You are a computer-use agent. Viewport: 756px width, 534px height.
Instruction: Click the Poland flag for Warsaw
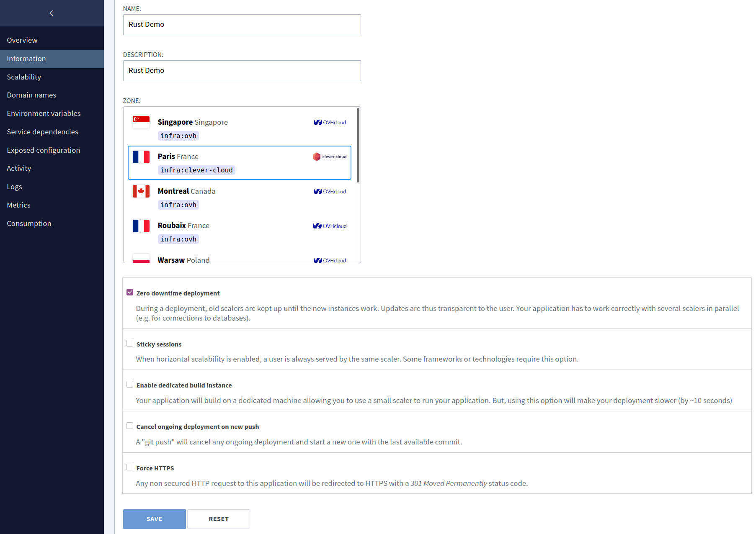point(141,259)
